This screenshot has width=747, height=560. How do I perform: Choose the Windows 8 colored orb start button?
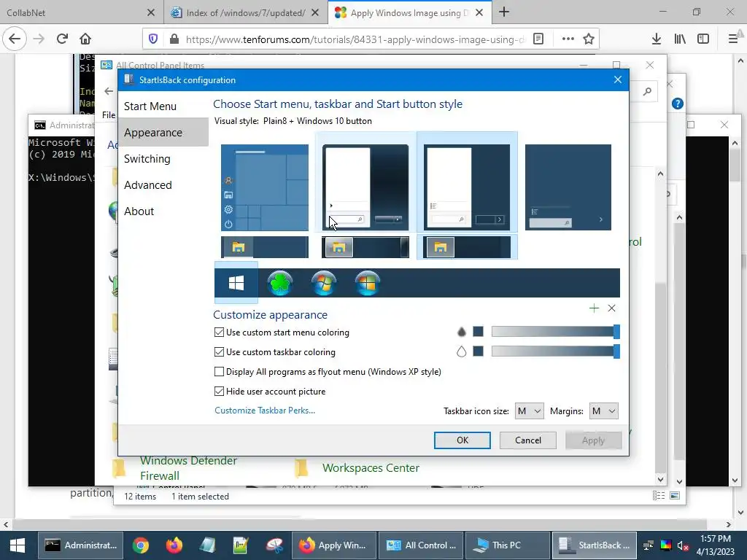[x=368, y=283]
